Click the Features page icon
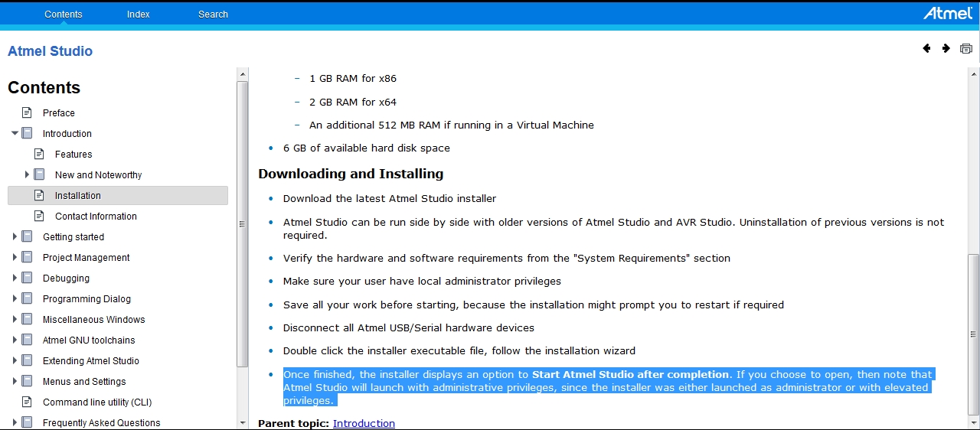 point(39,154)
